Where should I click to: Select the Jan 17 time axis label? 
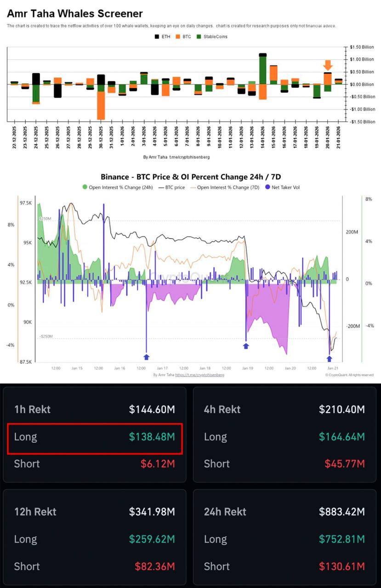tap(162, 368)
